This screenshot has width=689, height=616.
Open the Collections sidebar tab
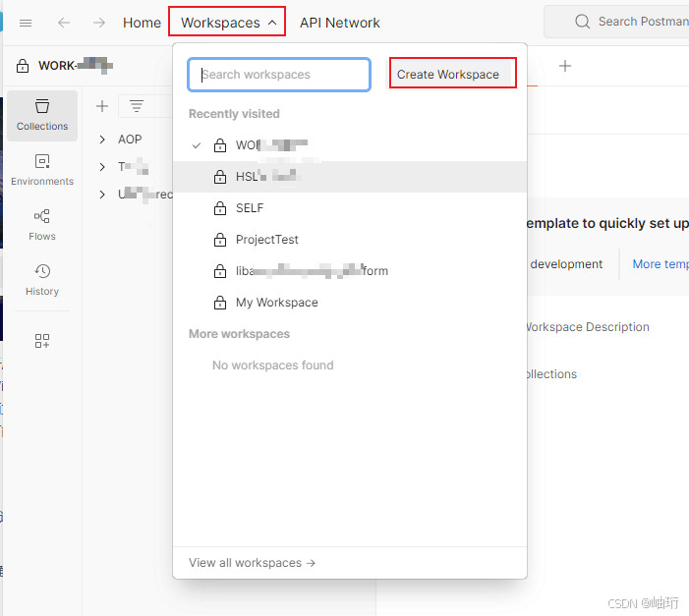[42, 116]
